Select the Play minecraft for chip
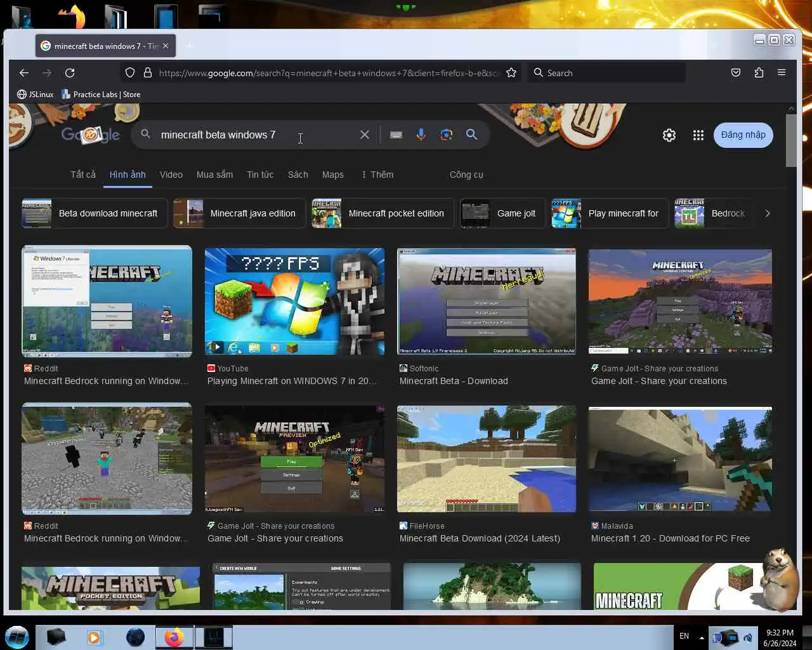Screen dimensions: 812x650 610,213
